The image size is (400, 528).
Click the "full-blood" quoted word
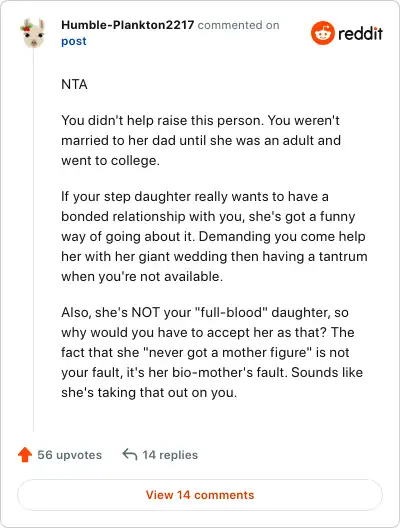pyautogui.click(x=231, y=312)
